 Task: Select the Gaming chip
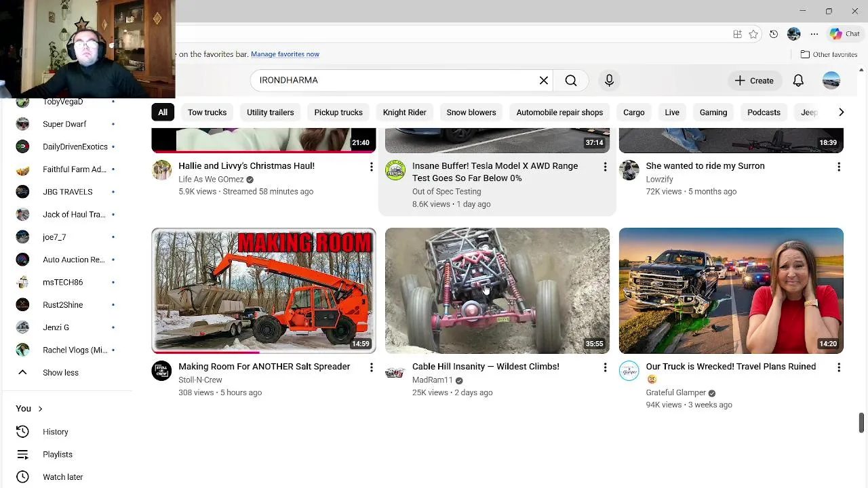pos(713,113)
